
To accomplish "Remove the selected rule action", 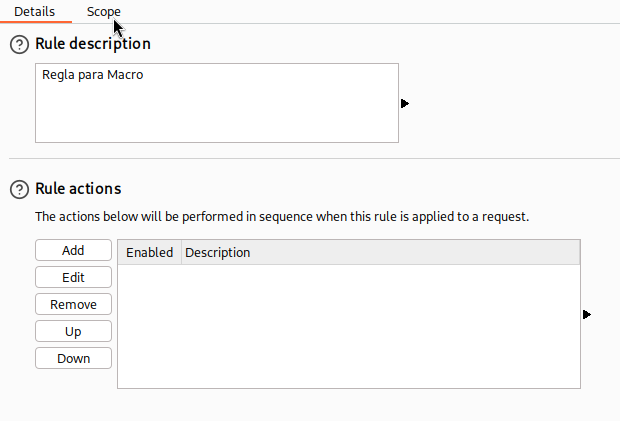I will (x=73, y=304).
